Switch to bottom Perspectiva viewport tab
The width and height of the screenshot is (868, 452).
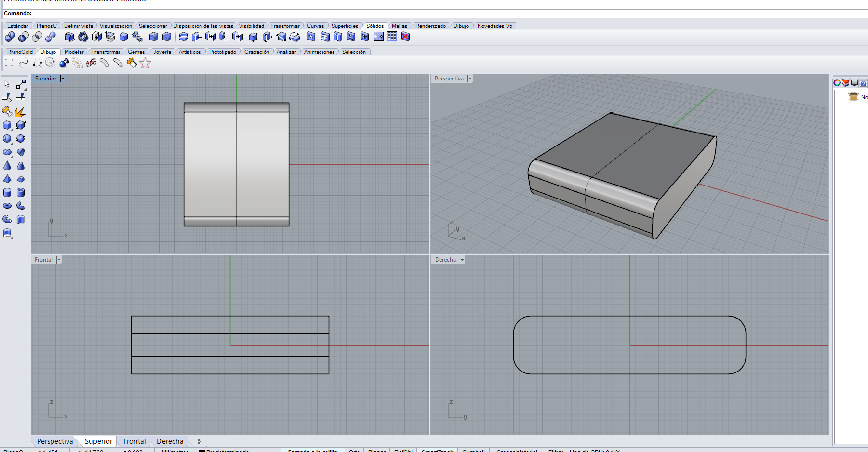pyautogui.click(x=55, y=441)
